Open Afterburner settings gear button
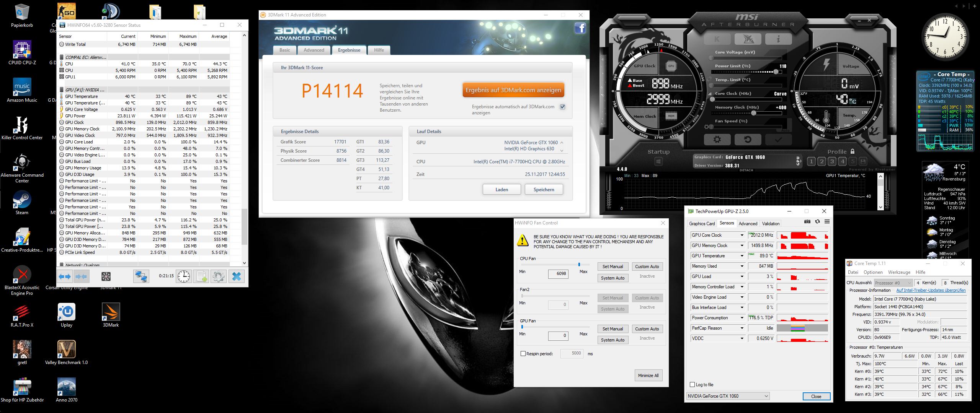Screen dimensions: 980x413 (717, 140)
